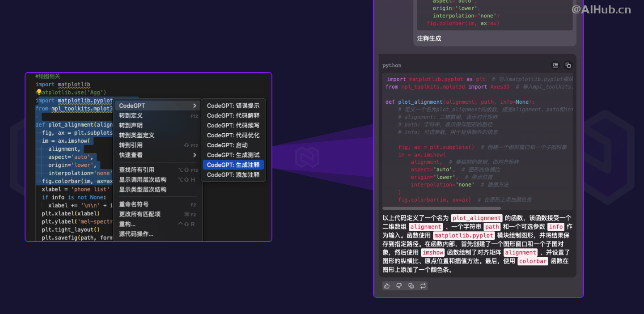The image size is (644, 314).
Task: Run CodeGPT: 代码解释 from the submenu
Action: pyautogui.click(x=233, y=115)
